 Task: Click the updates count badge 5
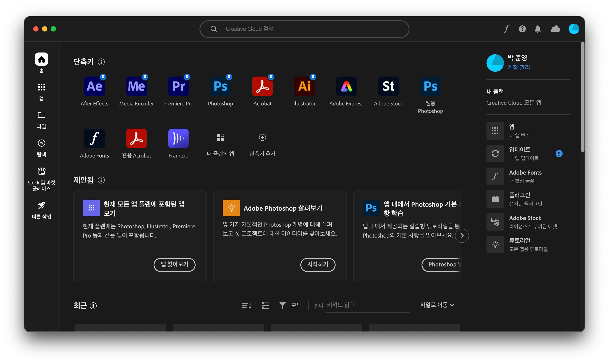(559, 154)
